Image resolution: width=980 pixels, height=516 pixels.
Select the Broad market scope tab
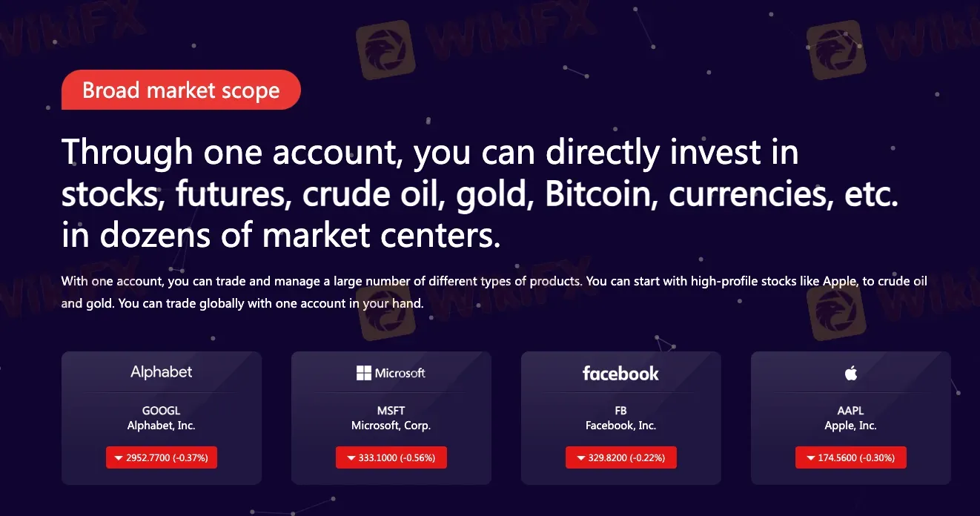click(x=181, y=90)
